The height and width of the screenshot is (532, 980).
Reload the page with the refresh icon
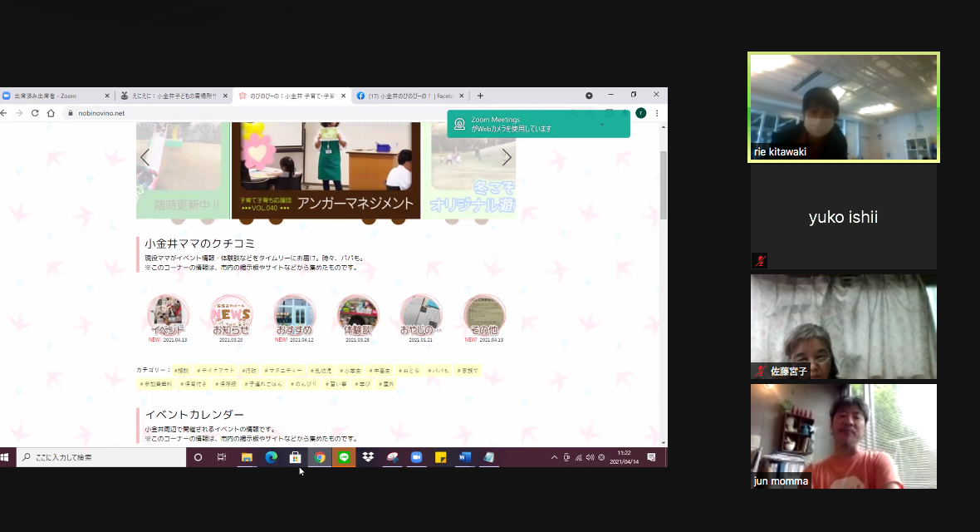click(x=35, y=113)
